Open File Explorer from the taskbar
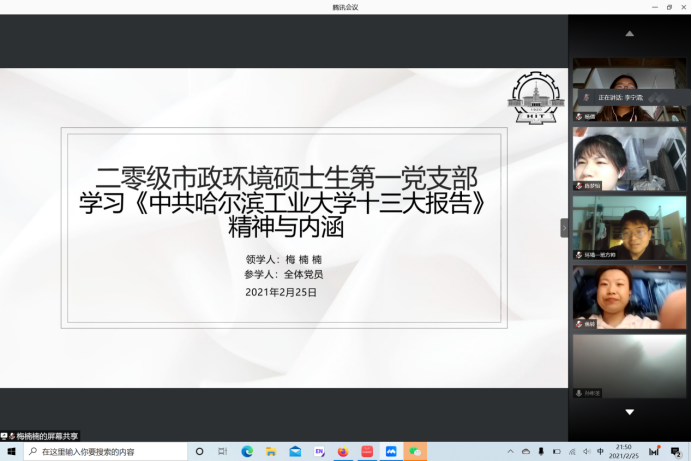This screenshot has height=461, width=692. click(x=271, y=452)
